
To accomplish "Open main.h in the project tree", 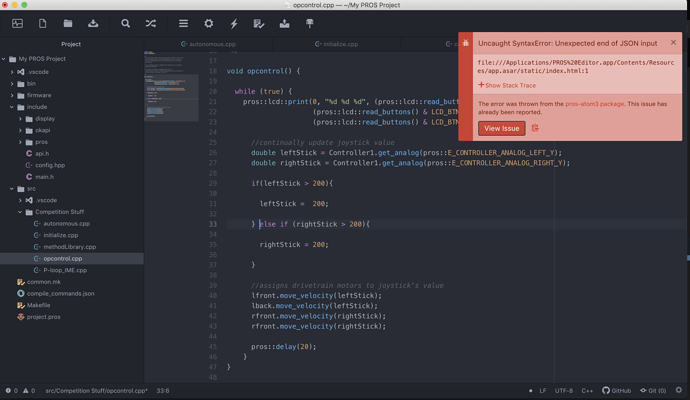I will (44, 177).
